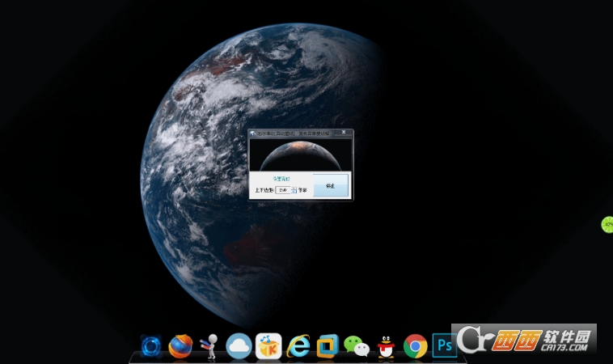The image size is (613, 364).
Task: Close the earth wallpaper dialog
Action: (344, 132)
